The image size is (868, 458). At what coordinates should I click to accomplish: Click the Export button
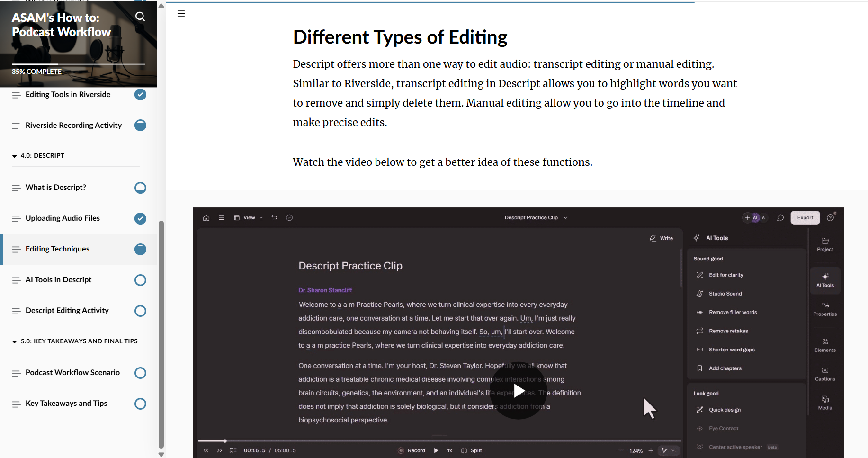805,218
